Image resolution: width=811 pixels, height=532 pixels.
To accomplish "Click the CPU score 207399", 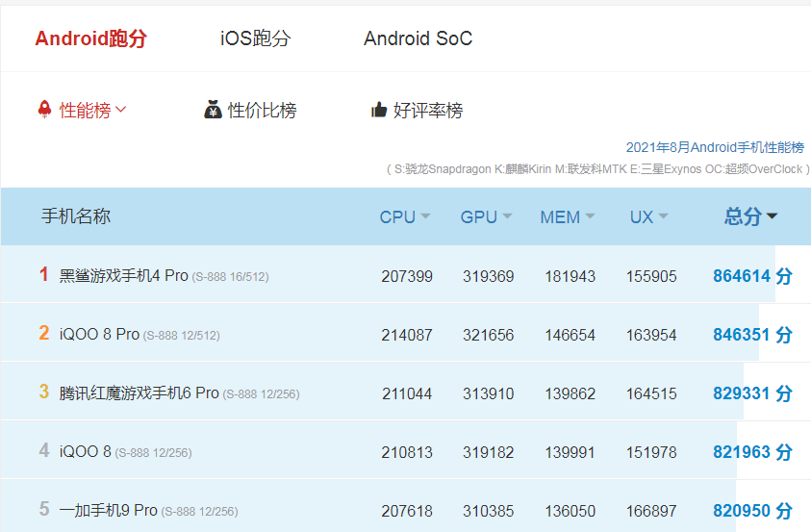I will click(x=407, y=276).
